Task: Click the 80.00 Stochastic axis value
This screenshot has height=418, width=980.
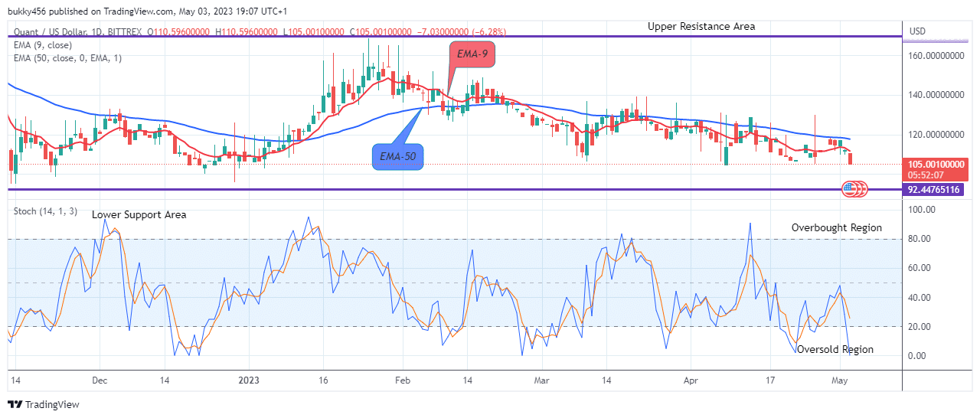Action: click(x=920, y=239)
